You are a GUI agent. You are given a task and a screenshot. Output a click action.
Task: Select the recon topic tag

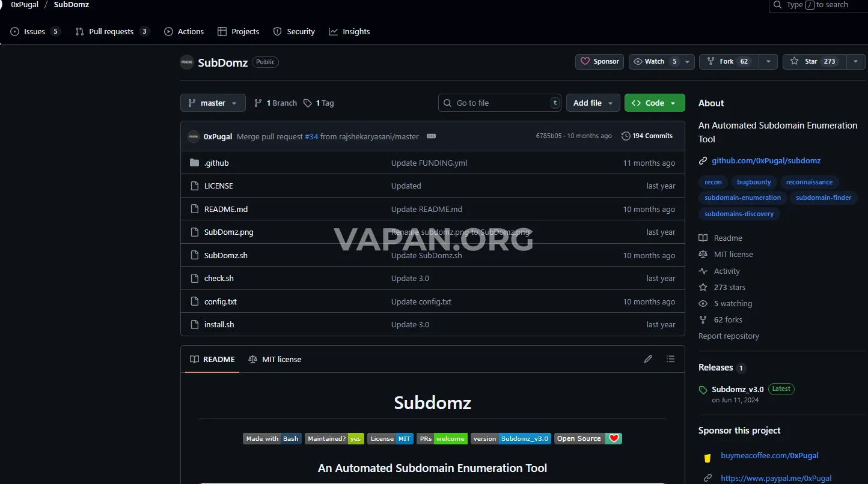(714, 182)
